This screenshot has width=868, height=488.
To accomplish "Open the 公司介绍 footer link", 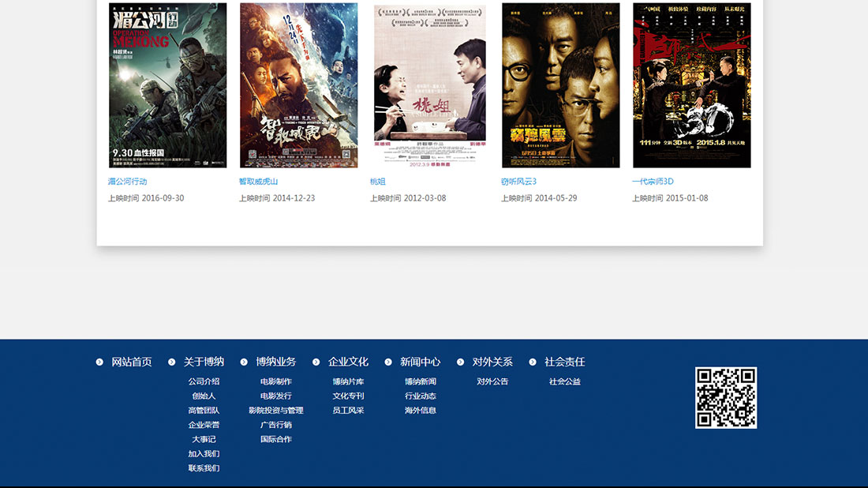I will [x=204, y=382].
